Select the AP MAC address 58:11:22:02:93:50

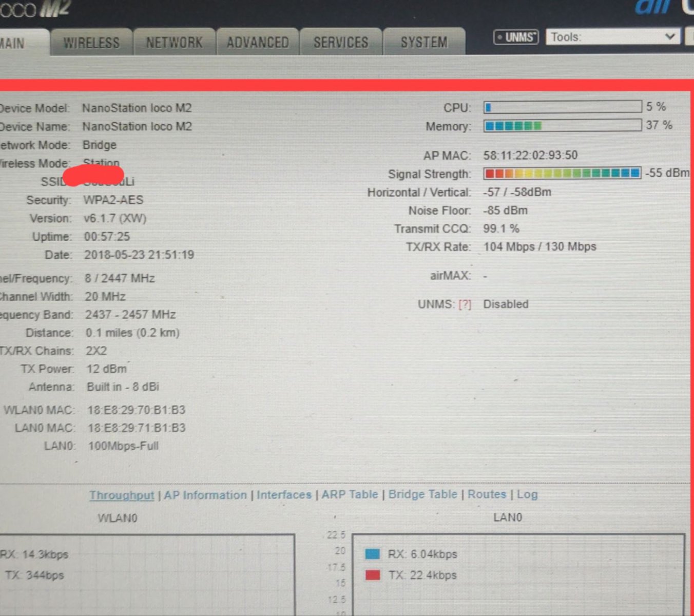point(530,155)
